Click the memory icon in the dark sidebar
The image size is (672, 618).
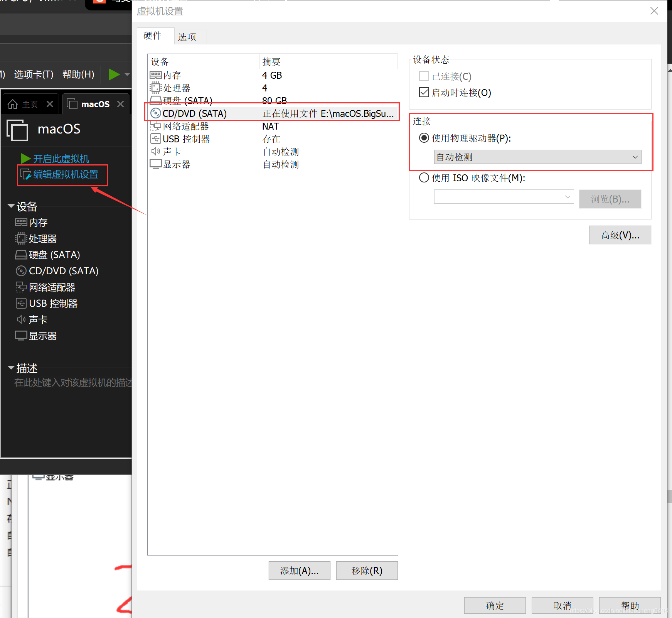21,223
